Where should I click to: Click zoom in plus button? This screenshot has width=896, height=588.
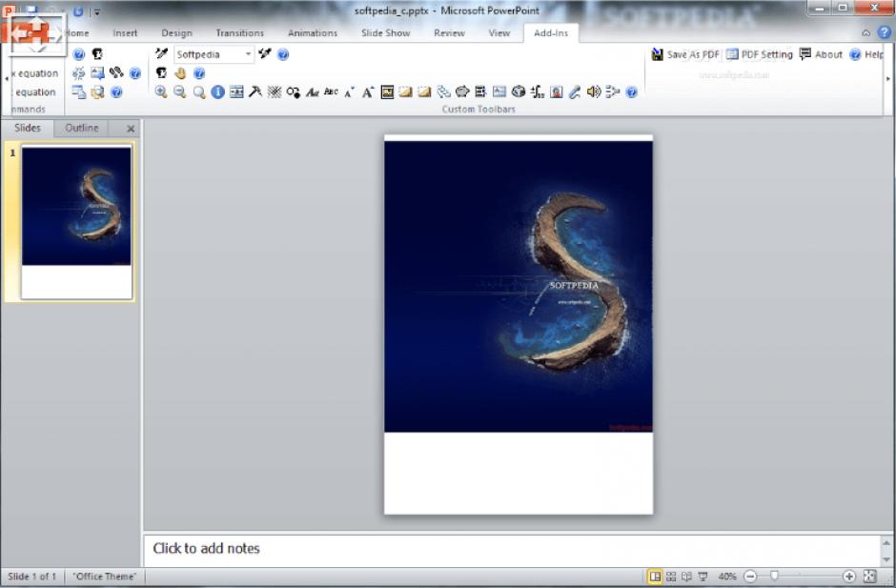pos(849,577)
